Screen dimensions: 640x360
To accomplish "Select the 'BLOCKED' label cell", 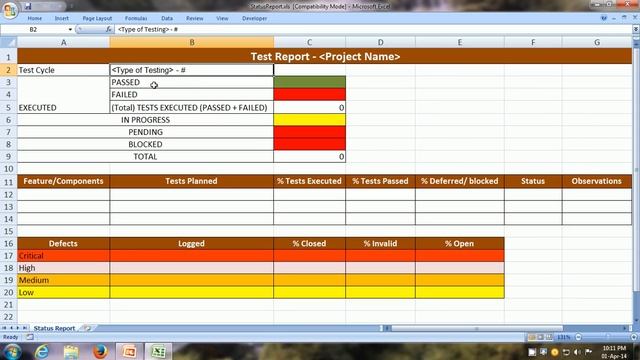I will (145, 144).
